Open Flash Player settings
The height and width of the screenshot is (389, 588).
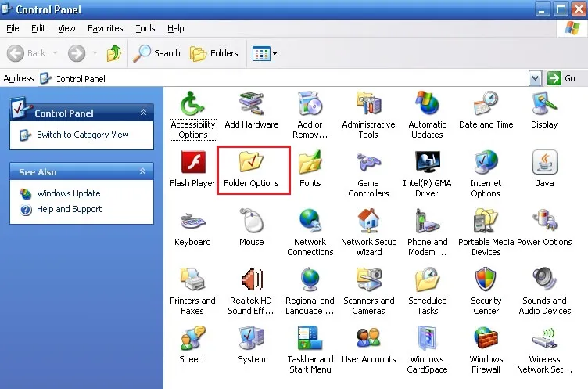(192, 169)
